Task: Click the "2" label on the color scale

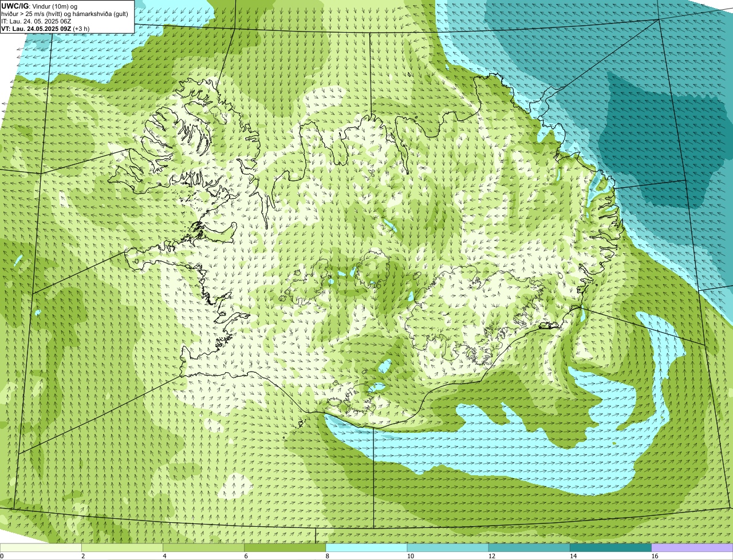Action: pyautogui.click(x=83, y=556)
